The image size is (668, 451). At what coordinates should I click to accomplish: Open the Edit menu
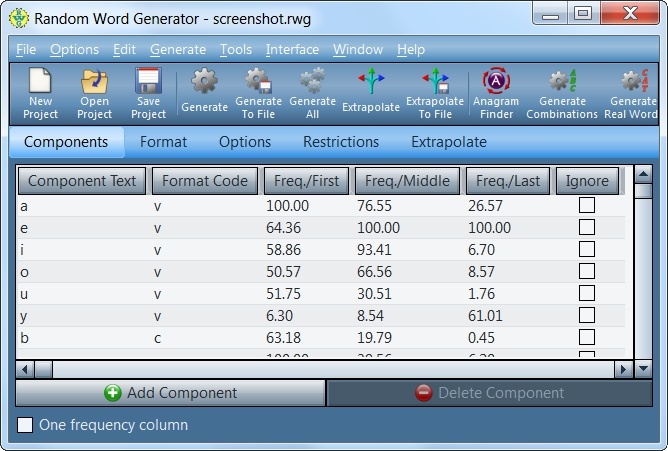coord(124,49)
